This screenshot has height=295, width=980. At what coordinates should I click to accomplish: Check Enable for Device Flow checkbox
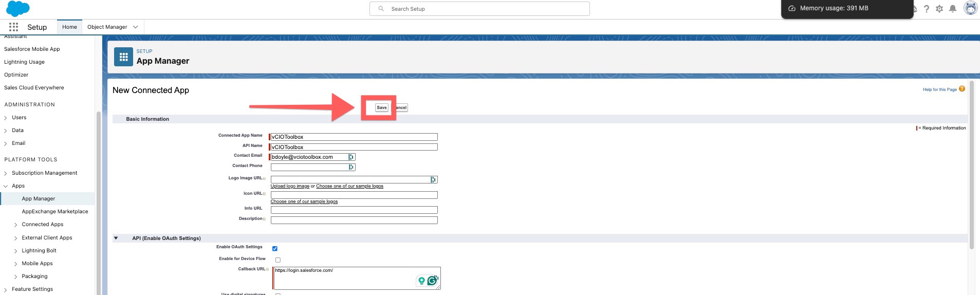278,260
